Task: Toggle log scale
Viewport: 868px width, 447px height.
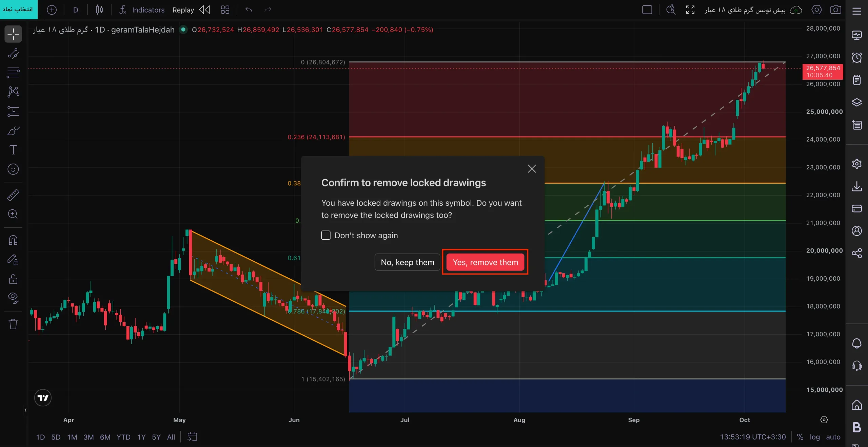Action: [x=815, y=437]
